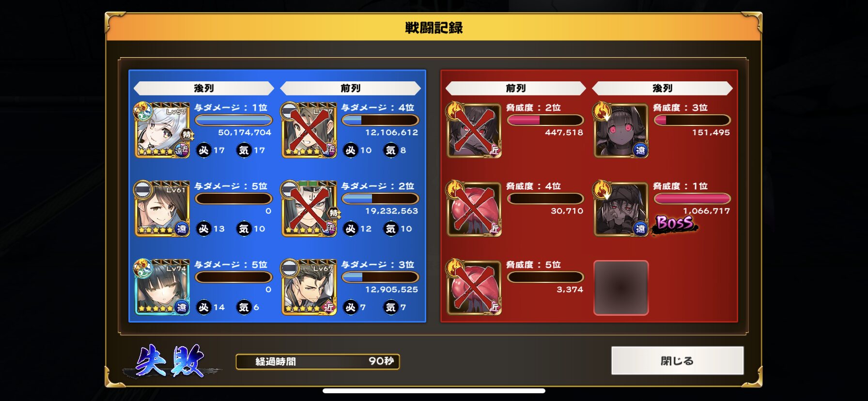The height and width of the screenshot is (401, 868).
Task: Click the damage bar showing 50,174,704
Action: coord(233,120)
